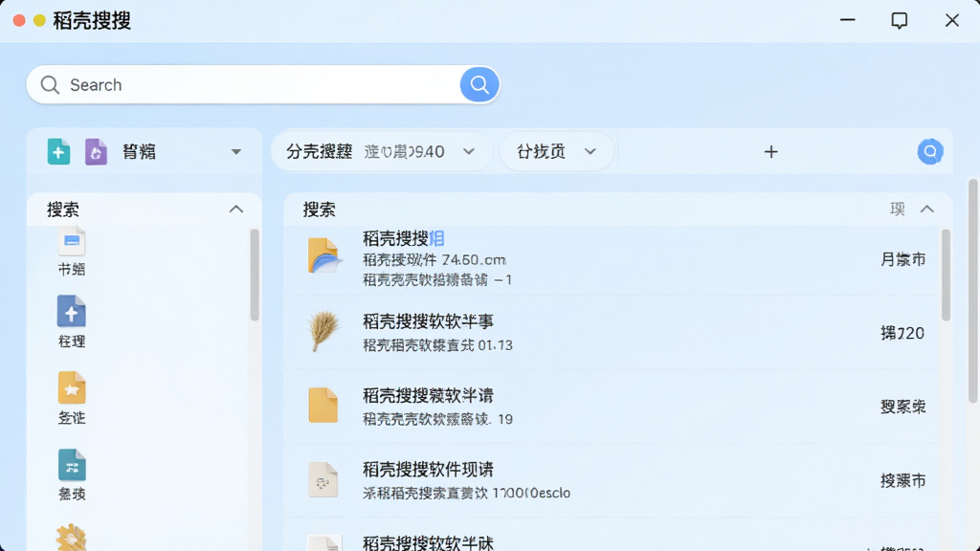Click the beige document icon in fourth result
Viewport: 980px width, 551px height.
323,479
